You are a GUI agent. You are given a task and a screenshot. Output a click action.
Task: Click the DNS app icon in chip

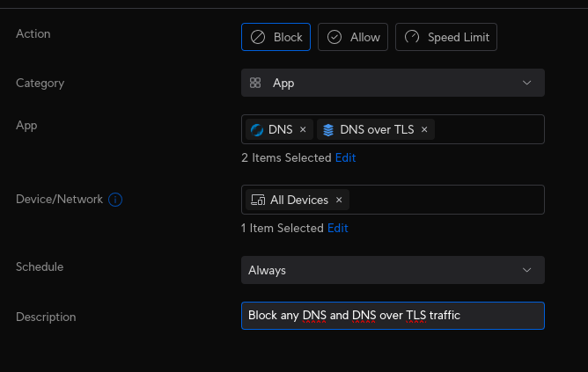click(257, 129)
